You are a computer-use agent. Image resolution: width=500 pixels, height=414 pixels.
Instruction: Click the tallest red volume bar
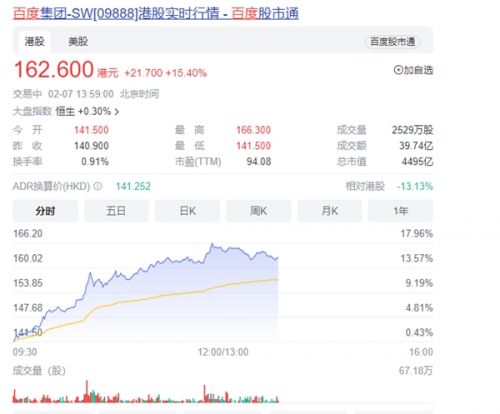tap(87, 391)
